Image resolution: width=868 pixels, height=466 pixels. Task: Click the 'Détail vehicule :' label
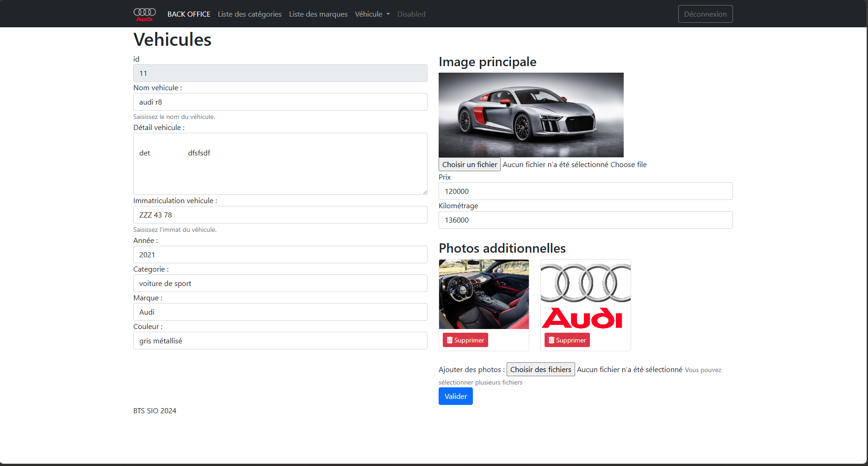pos(159,127)
